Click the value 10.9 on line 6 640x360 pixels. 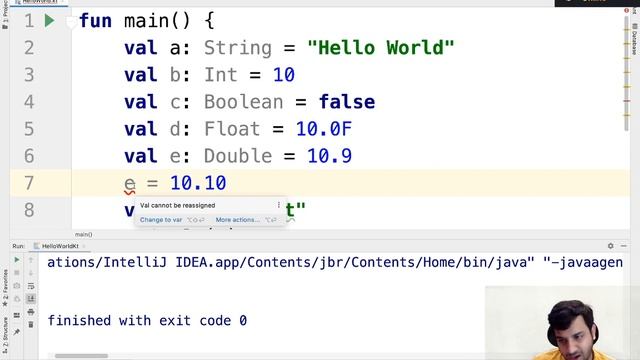pos(330,156)
